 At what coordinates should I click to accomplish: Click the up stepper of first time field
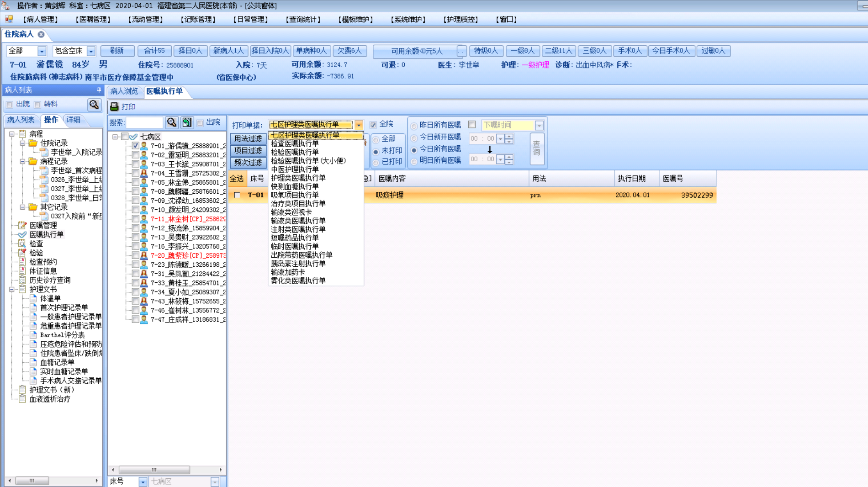pyautogui.click(x=509, y=136)
